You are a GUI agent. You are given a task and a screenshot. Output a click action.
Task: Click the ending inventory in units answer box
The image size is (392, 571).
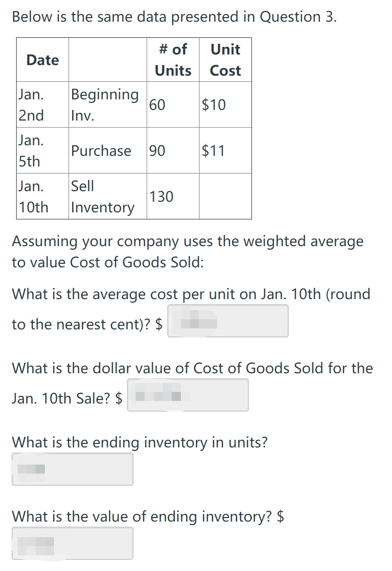[72, 469]
